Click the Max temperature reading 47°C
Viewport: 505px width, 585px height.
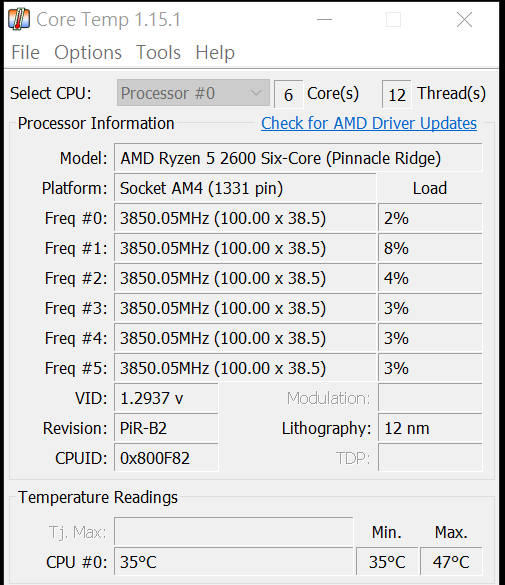point(451,562)
